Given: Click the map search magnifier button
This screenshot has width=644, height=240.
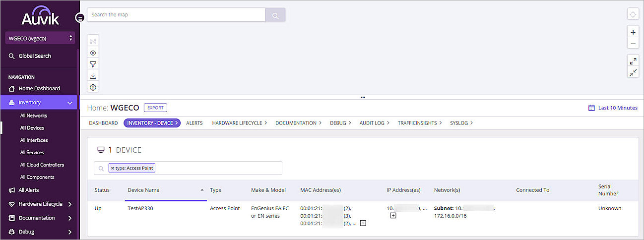Looking at the screenshot, I should (x=275, y=15).
